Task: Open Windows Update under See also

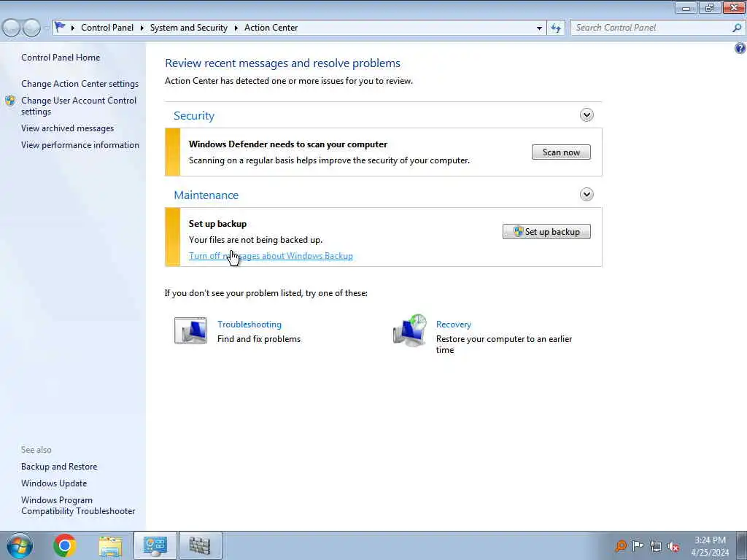Action: [x=54, y=483]
